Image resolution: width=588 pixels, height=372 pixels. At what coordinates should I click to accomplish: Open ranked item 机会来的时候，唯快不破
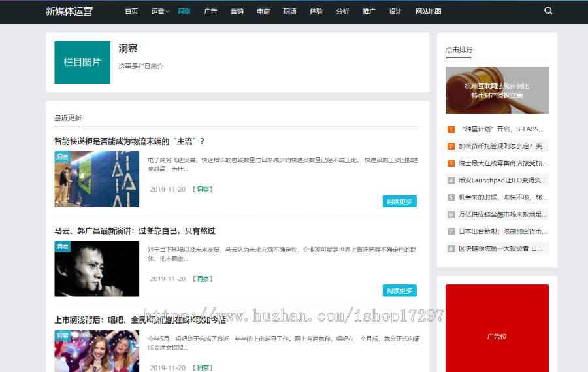[503, 197]
